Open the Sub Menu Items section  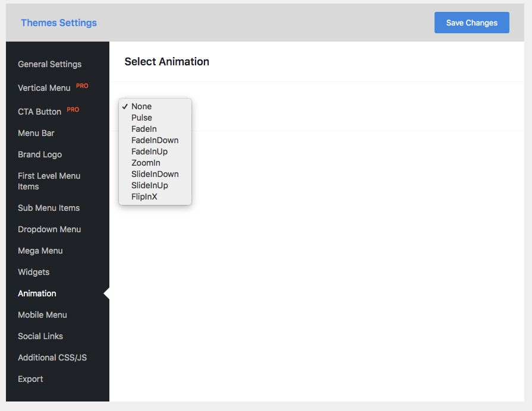tap(49, 208)
